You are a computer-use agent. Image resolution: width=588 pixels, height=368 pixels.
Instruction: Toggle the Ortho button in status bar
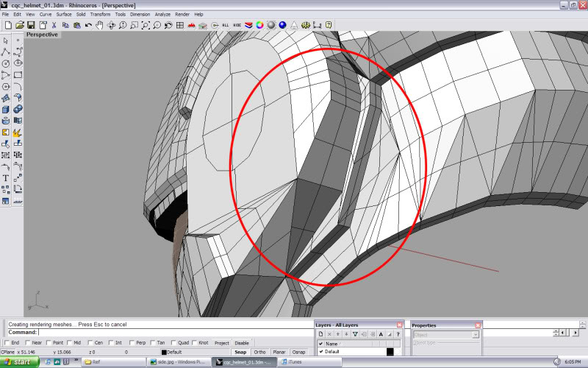[x=259, y=353]
